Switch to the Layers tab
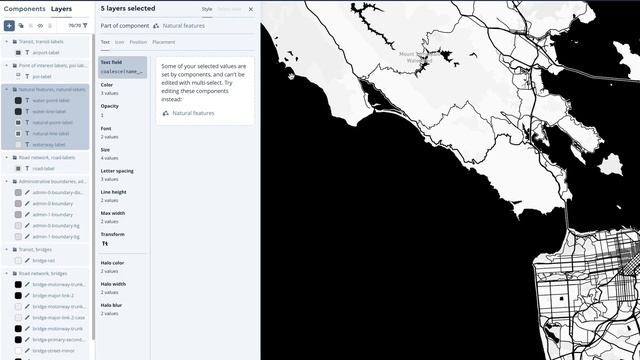The image size is (640, 360). 61,9
